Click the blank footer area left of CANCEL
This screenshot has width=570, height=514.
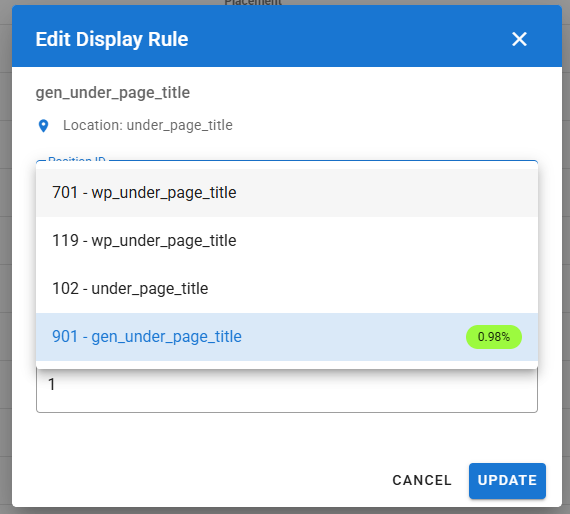coord(200,481)
